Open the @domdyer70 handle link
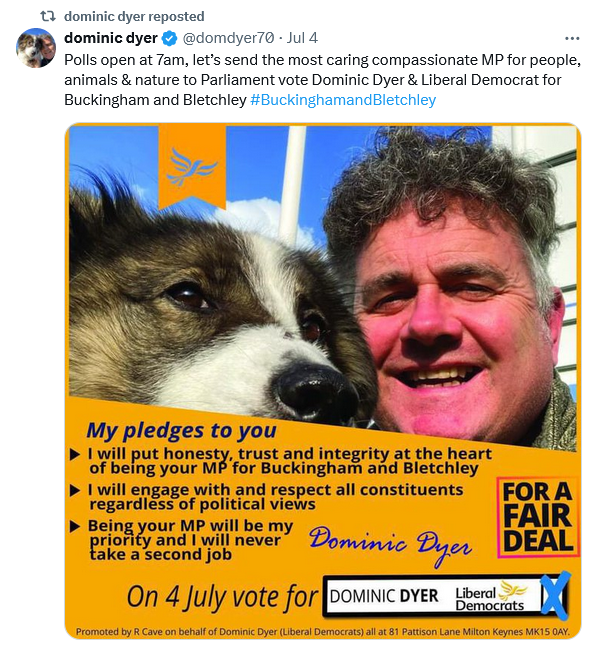The height and width of the screenshot is (645, 598). click(x=228, y=38)
